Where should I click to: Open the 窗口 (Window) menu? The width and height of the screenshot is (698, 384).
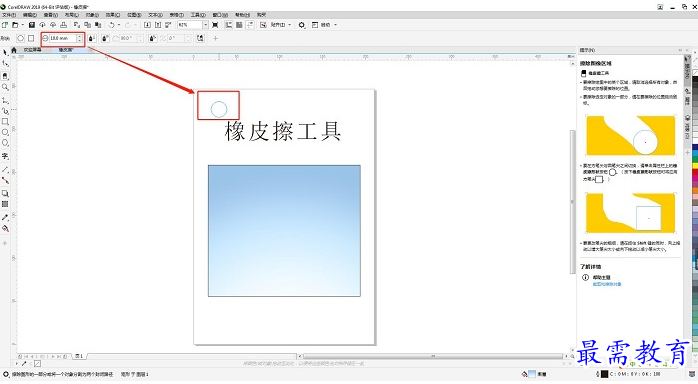coord(220,15)
